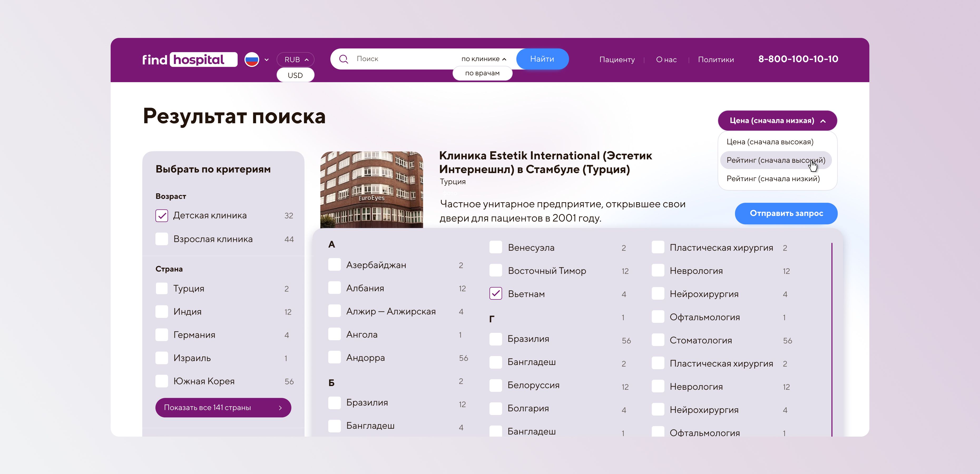
Task: Click Показать все 141 страны button
Action: coord(223,407)
